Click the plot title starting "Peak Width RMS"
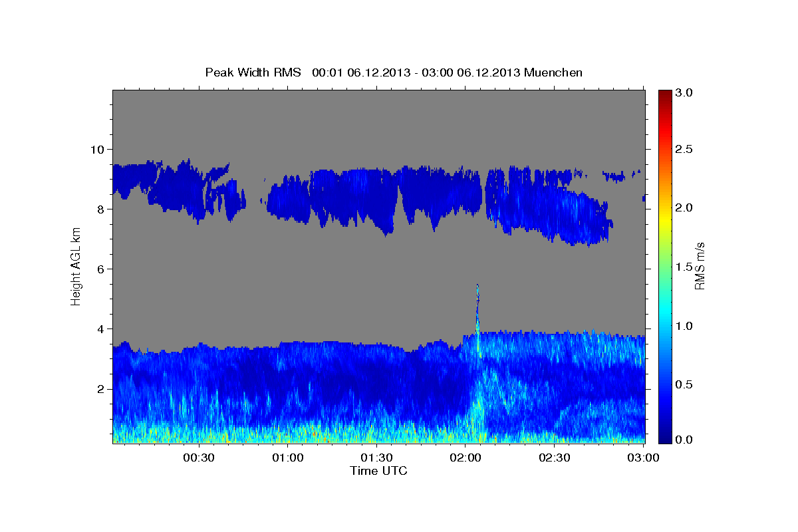This screenshot has width=798, height=532. point(394,72)
